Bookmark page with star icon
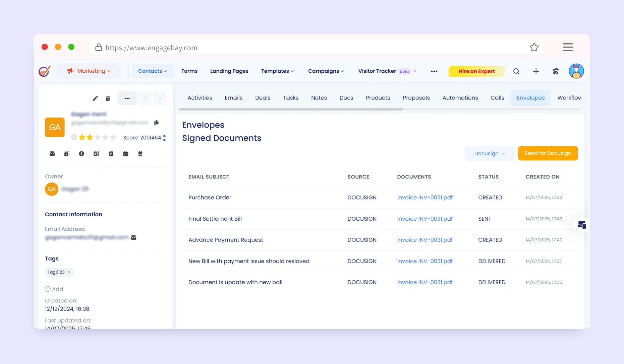The height and width of the screenshot is (364, 624). pos(534,48)
